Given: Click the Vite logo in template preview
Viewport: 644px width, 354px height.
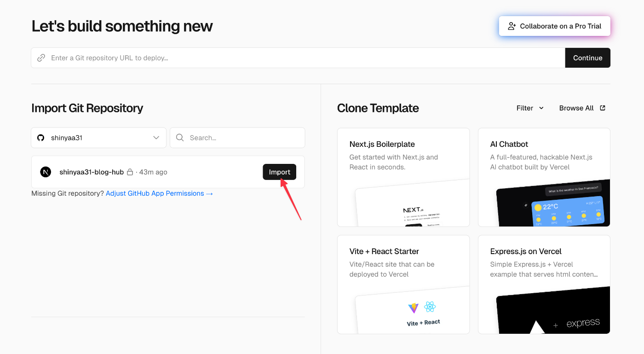Looking at the screenshot, I should pyautogui.click(x=414, y=308).
